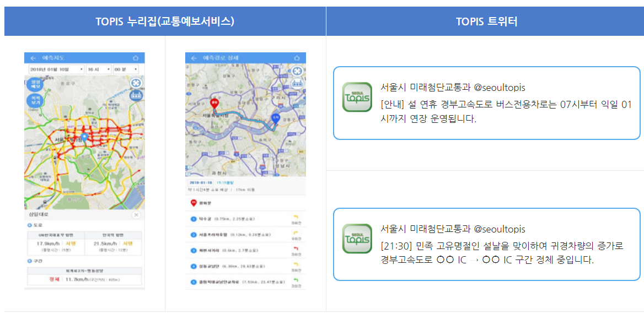Click the TOPIS 트위터 header
This screenshot has height=319, width=644.
click(486, 21)
